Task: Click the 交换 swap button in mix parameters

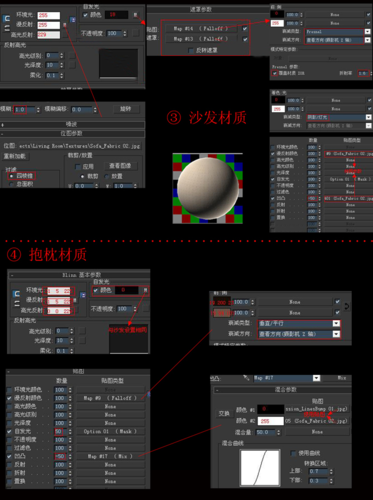Action: point(224,414)
